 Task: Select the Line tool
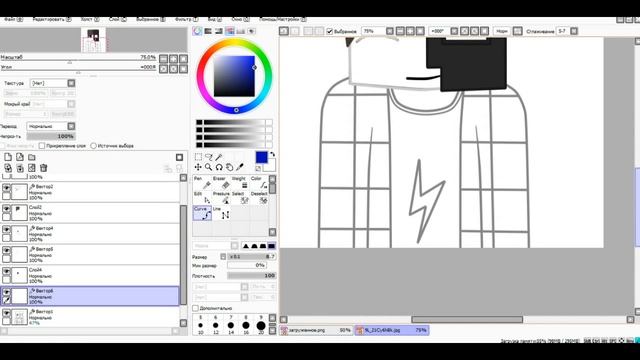point(221,213)
